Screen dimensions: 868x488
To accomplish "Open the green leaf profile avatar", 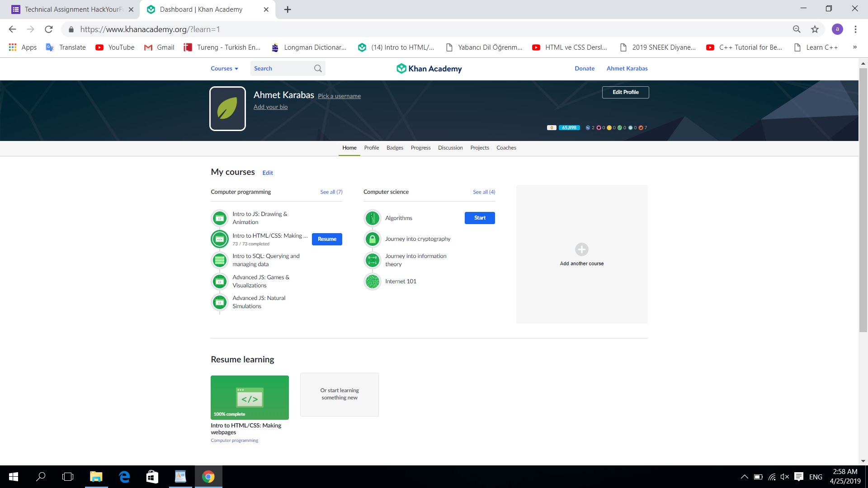I will click(227, 108).
